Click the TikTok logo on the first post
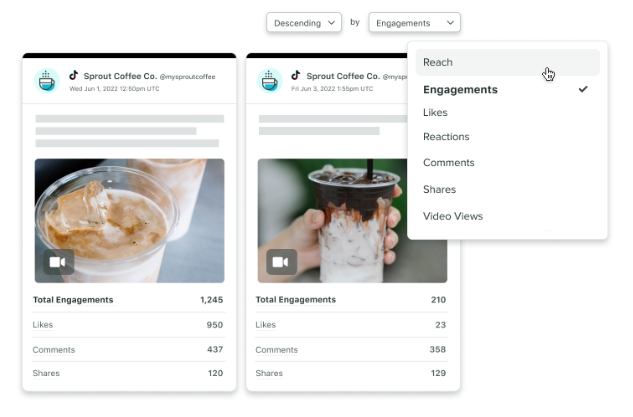This screenshot has width=633, height=417. pos(73,75)
